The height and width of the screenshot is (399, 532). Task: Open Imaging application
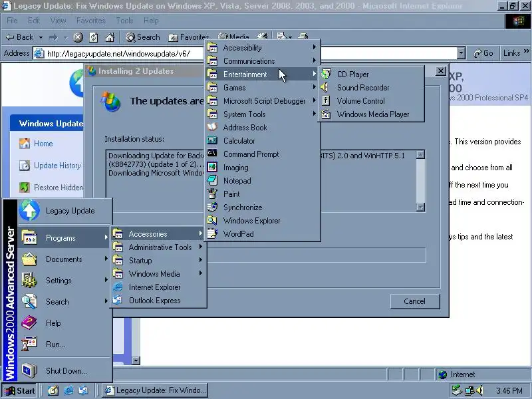263,168
